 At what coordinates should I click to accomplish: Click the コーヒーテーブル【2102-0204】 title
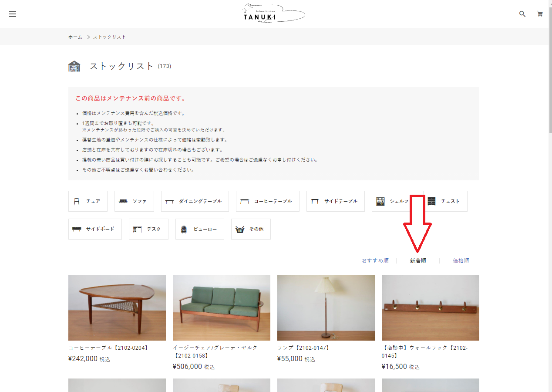coord(109,348)
